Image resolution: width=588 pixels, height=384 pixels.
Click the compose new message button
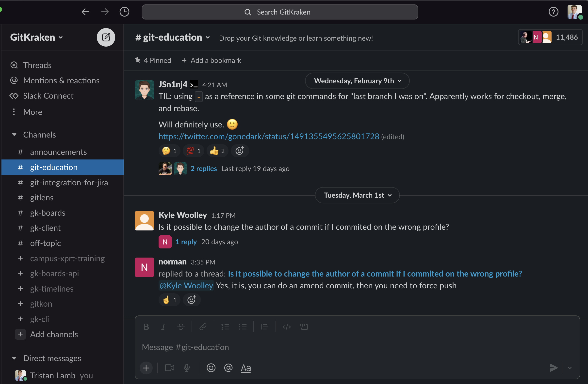[x=106, y=37]
